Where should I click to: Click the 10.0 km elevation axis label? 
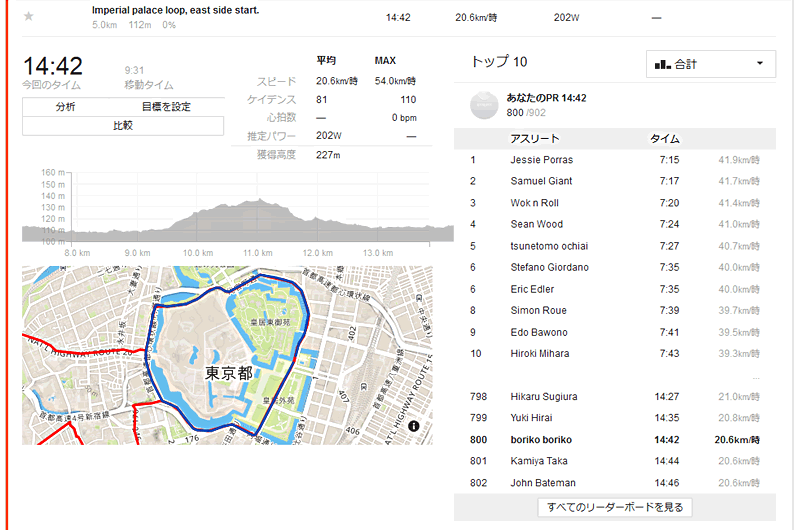pyautogui.click(x=198, y=253)
